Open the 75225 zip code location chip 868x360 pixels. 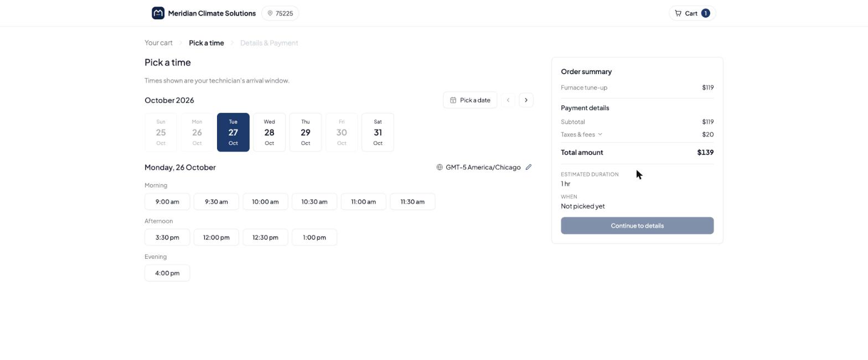[x=280, y=13]
